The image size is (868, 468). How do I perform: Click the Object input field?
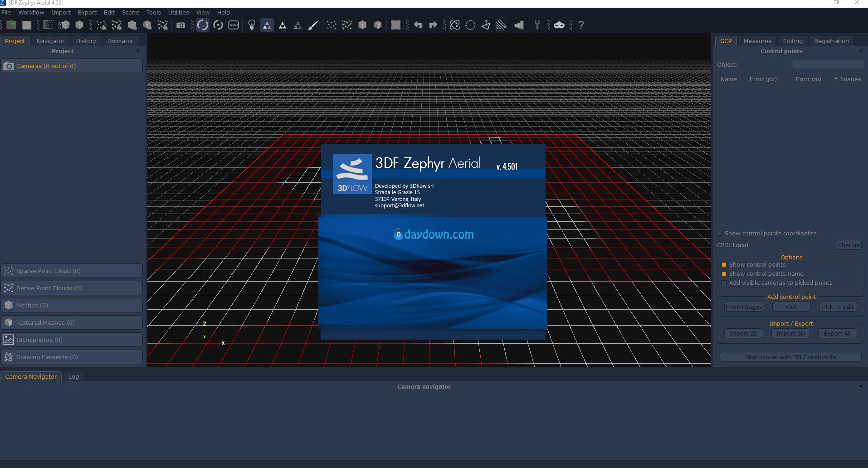click(x=828, y=65)
